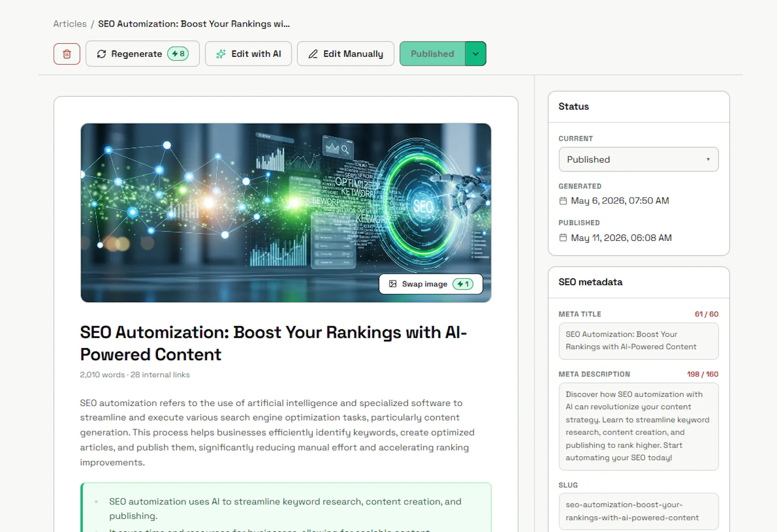This screenshot has height=532, width=777.
Task: Click the red trash delete icon
Action: [x=67, y=54]
